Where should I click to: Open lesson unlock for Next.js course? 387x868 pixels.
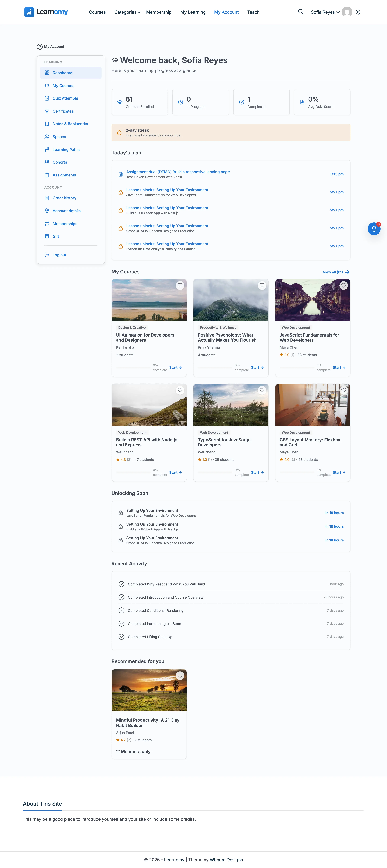[167, 208]
